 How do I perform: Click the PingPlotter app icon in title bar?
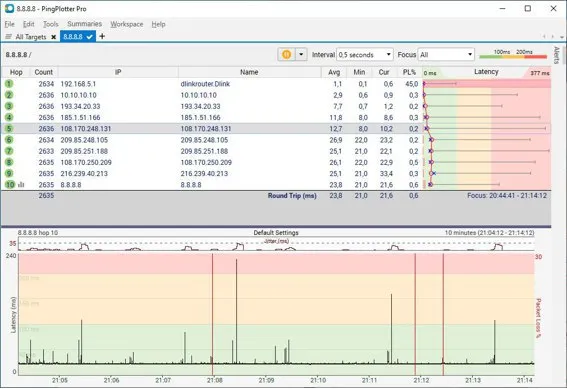click(9, 8)
